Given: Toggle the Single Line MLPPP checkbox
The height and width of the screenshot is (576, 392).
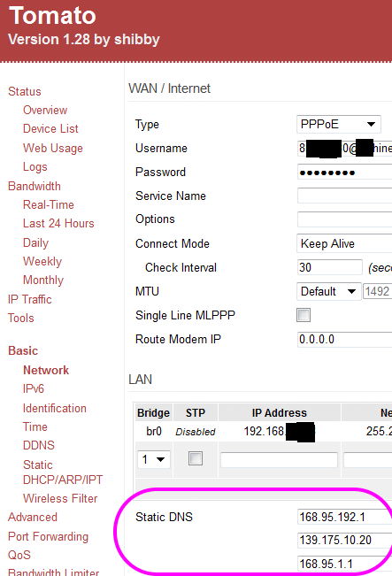Looking at the screenshot, I should tap(304, 315).
